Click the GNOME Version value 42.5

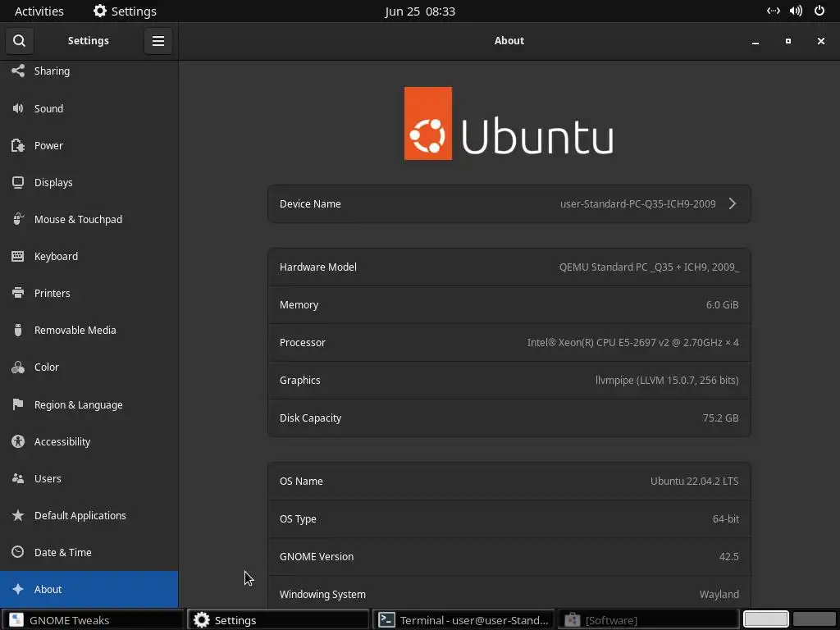pos(728,556)
